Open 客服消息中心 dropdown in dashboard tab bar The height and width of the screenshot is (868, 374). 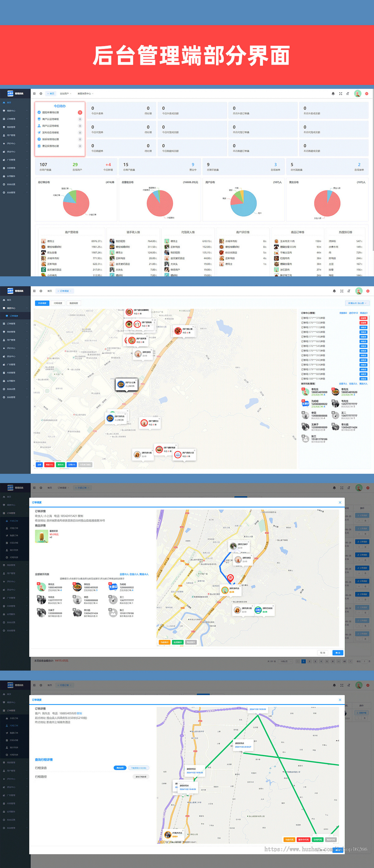85,94
